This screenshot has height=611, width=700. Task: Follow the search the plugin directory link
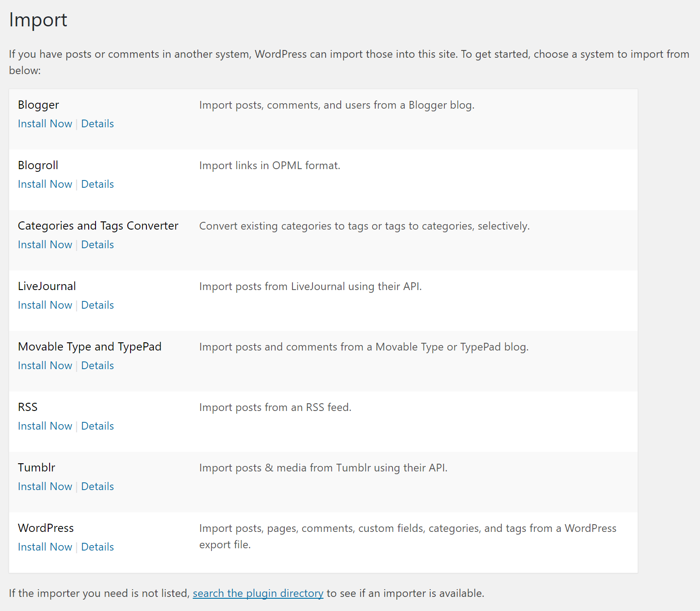tap(258, 593)
